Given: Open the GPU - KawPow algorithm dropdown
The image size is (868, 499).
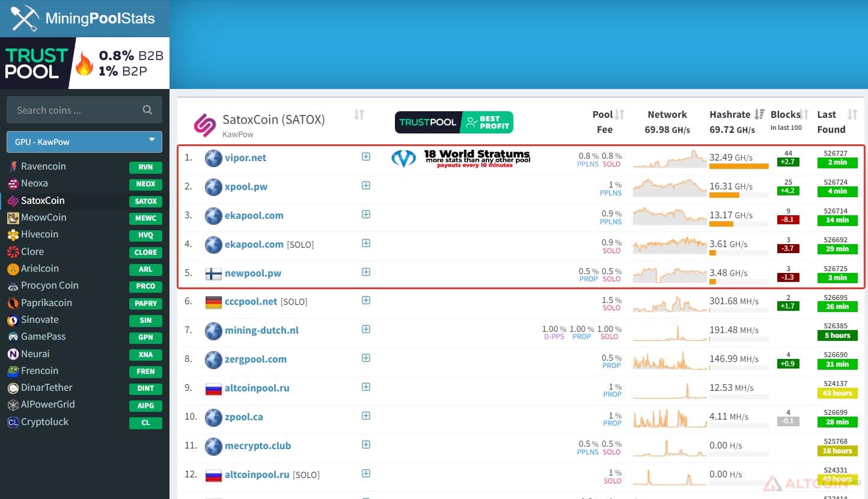Looking at the screenshot, I should click(84, 142).
